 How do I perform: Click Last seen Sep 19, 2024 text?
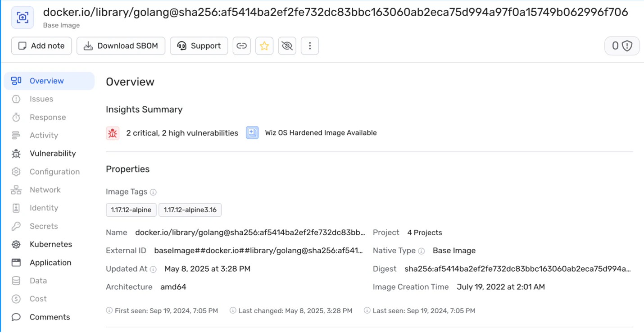point(424,310)
